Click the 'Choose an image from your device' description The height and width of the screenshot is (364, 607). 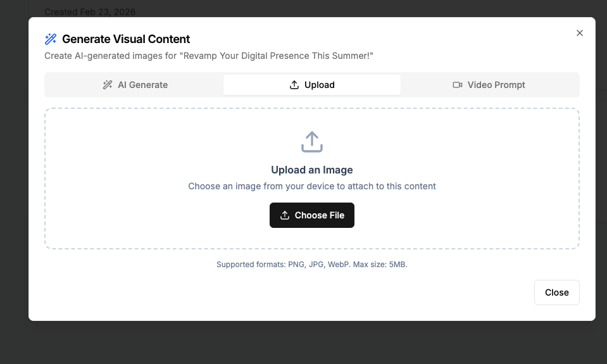tap(312, 186)
